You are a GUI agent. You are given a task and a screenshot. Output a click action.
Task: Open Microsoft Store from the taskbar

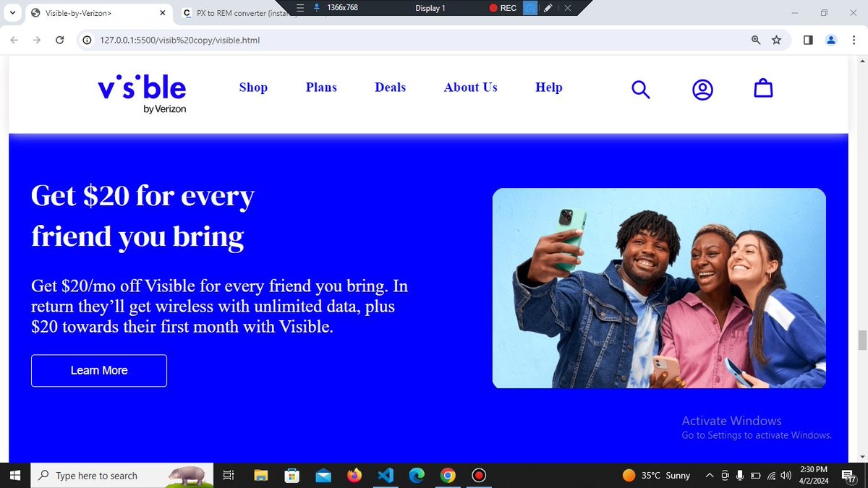click(292, 475)
